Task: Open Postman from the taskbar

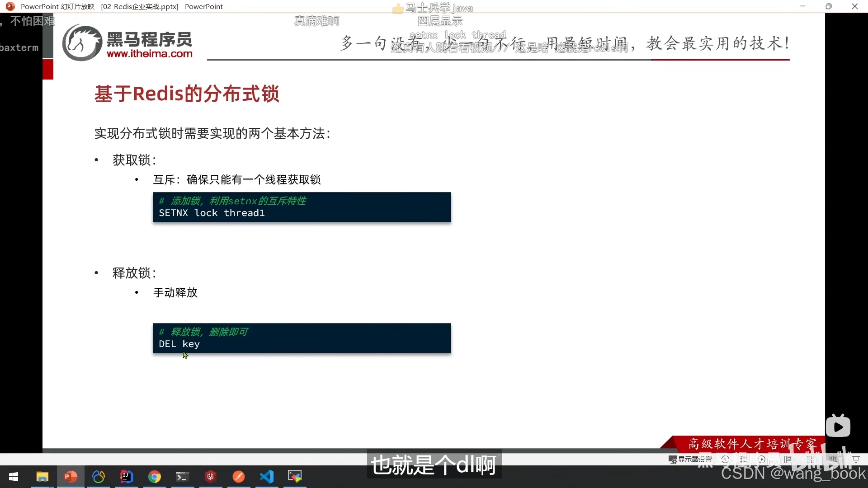Action: click(239, 477)
